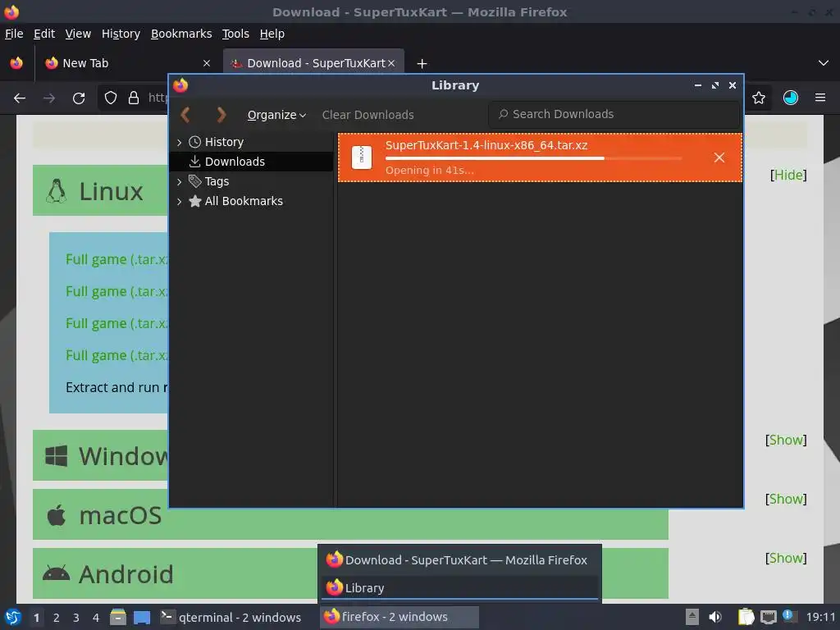Select History in Library sidebar
This screenshot has width=840, height=630.
pos(251,142)
